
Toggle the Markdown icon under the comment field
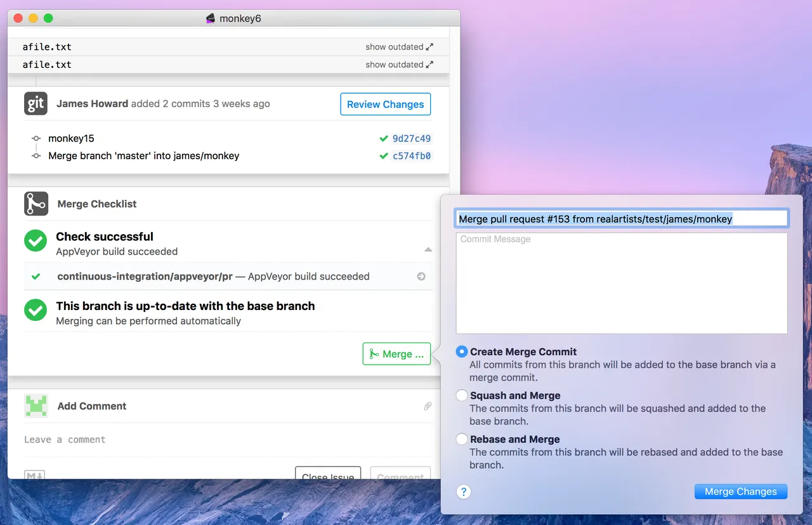pos(34,474)
